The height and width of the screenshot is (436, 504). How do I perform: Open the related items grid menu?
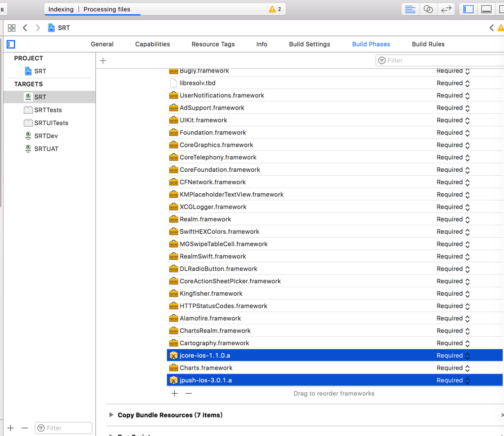(12, 28)
